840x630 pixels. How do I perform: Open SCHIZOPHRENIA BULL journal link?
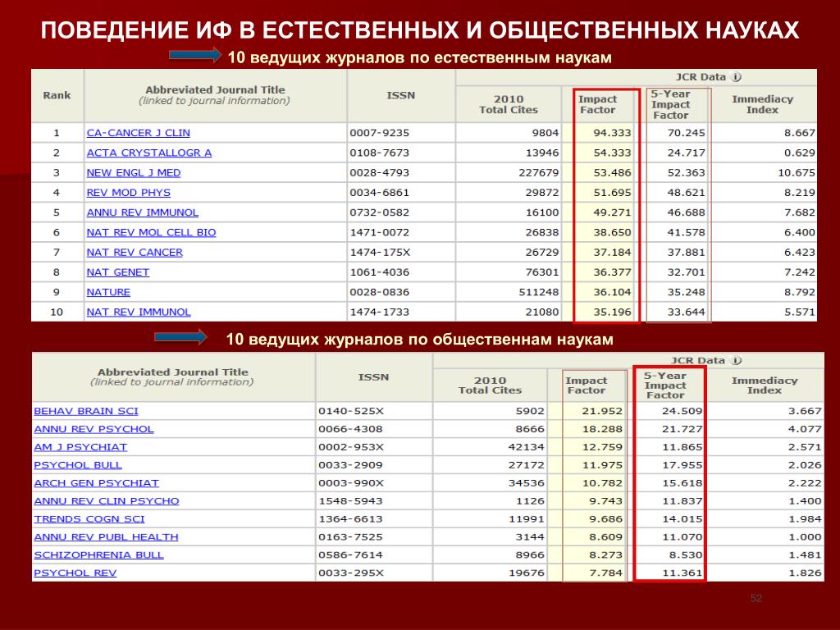(98, 555)
